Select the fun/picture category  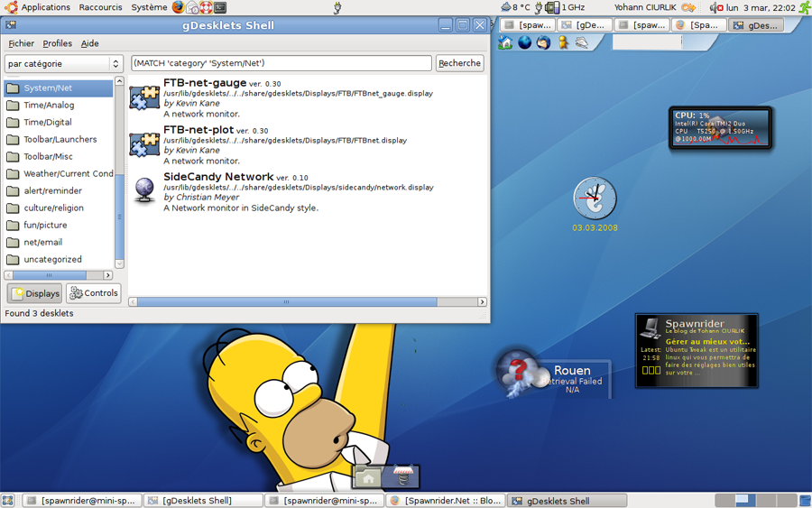pyautogui.click(x=59, y=225)
